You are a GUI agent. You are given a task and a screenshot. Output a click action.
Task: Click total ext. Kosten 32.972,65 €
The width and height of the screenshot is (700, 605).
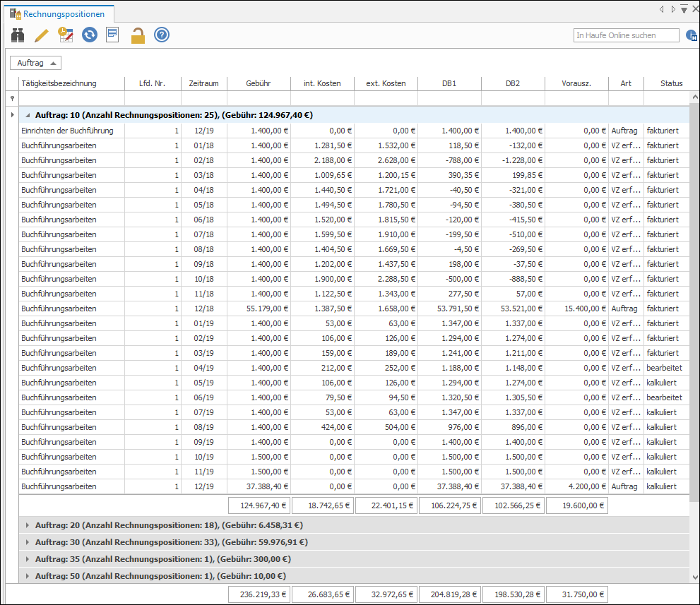[386, 595]
